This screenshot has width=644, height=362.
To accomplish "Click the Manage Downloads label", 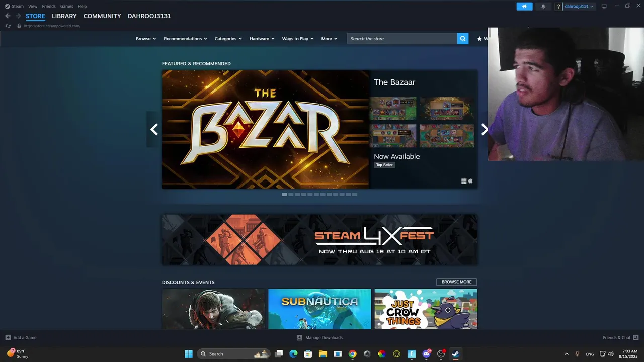I will point(324,338).
